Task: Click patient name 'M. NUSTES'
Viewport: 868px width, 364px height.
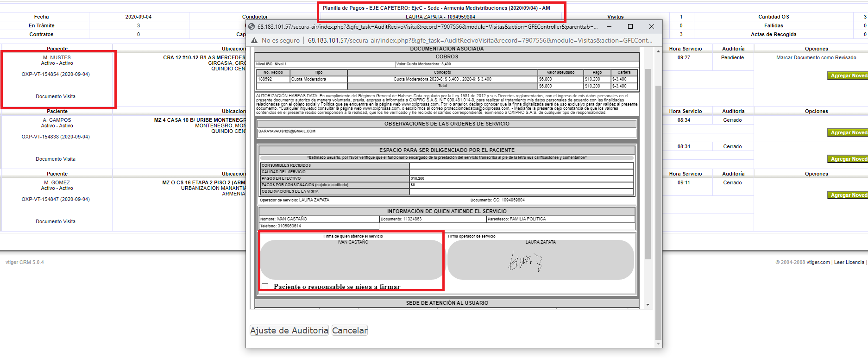Action: 57,57
